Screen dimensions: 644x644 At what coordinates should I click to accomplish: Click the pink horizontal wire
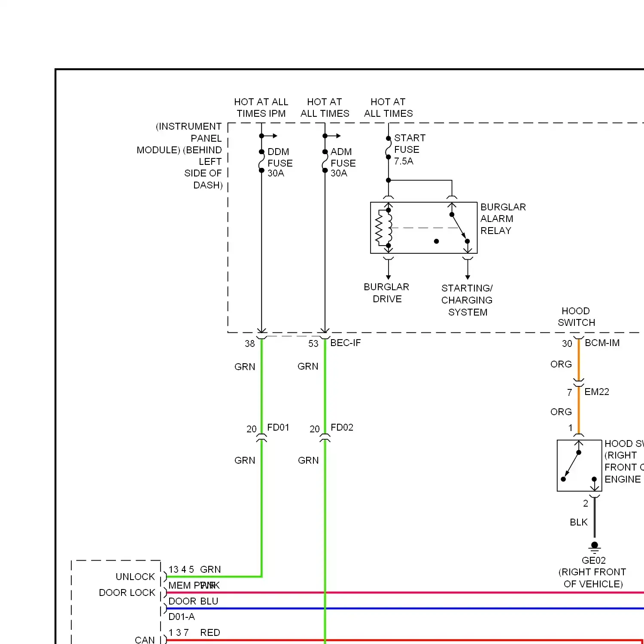pyautogui.click(x=405, y=592)
